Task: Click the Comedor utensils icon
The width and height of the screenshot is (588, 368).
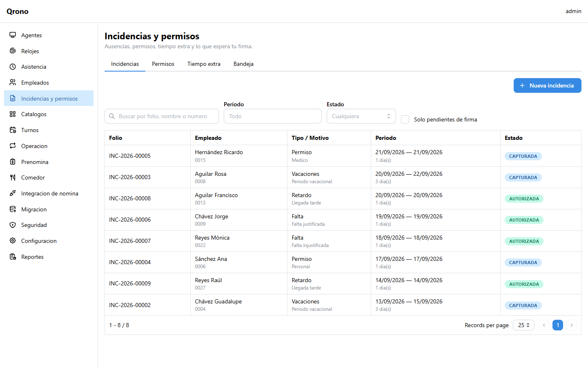Action: pos(13,177)
